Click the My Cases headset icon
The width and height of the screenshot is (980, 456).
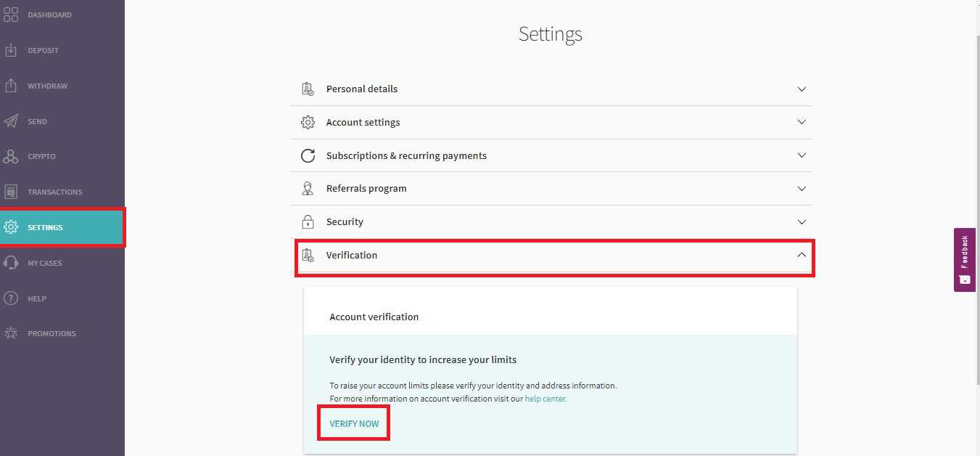11,263
